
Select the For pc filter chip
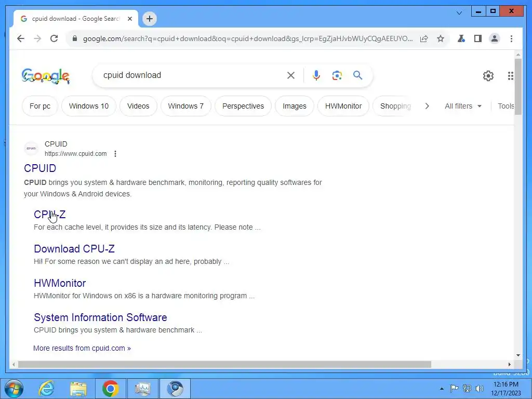point(40,106)
